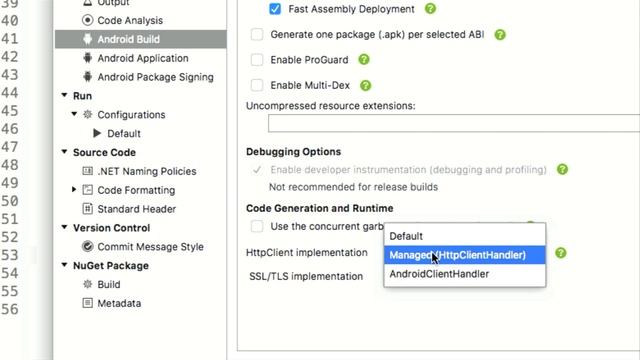Expand the Code Formatting node arrow
This screenshot has width=640, height=360.
click(x=74, y=189)
